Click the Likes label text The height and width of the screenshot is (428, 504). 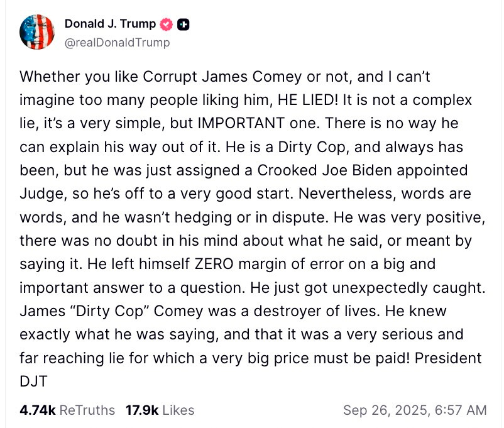click(x=177, y=410)
